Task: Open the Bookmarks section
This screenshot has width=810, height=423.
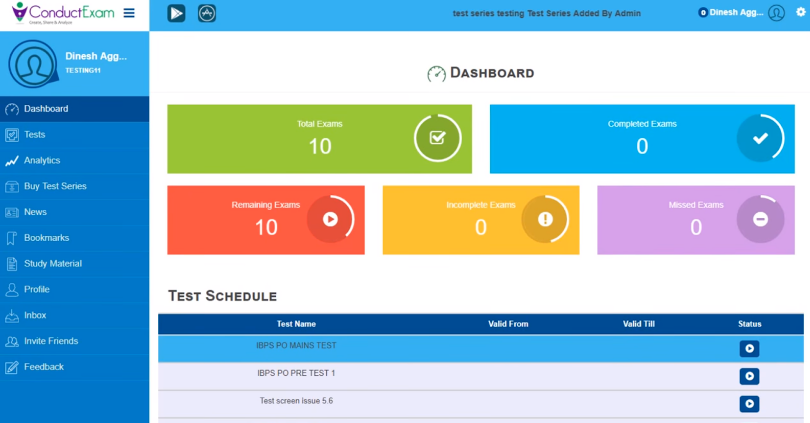Action: pos(46,238)
